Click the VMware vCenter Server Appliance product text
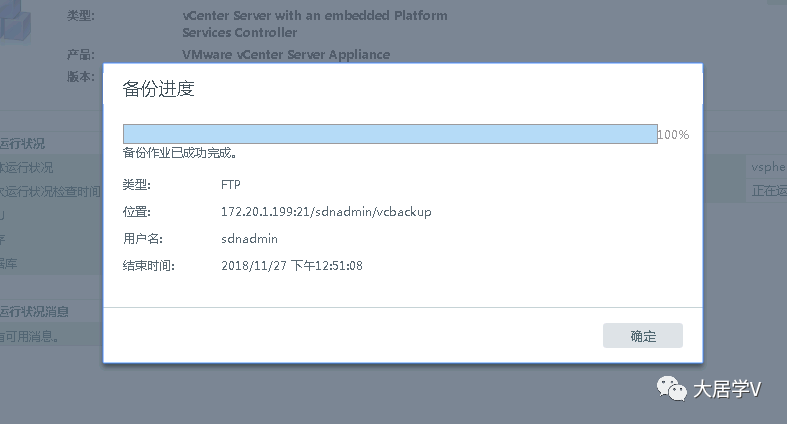787x424 pixels. (x=286, y=54)
